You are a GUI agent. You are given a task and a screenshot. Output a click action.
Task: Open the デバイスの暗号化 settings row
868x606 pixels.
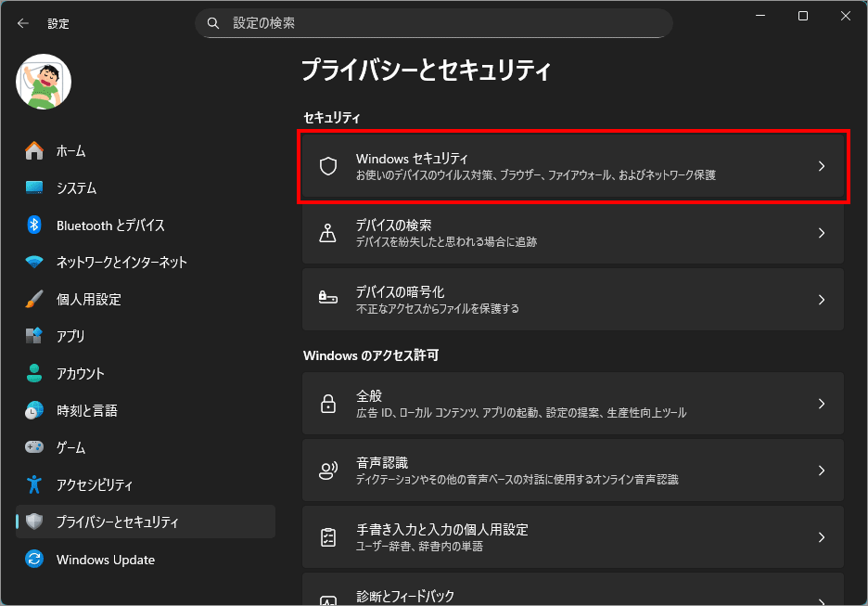pos(572,300)
